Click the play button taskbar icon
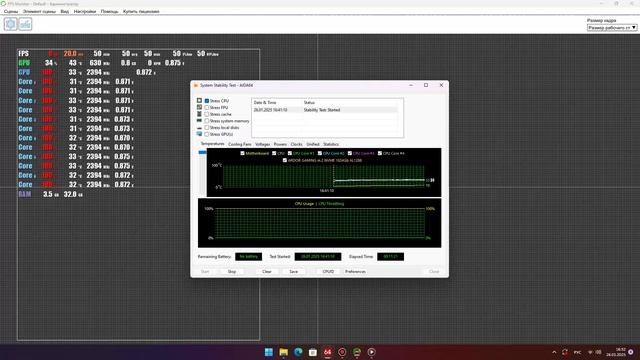The width and height of the screenshot is (640, 360). pyautogui.click(x=371, y=352)
